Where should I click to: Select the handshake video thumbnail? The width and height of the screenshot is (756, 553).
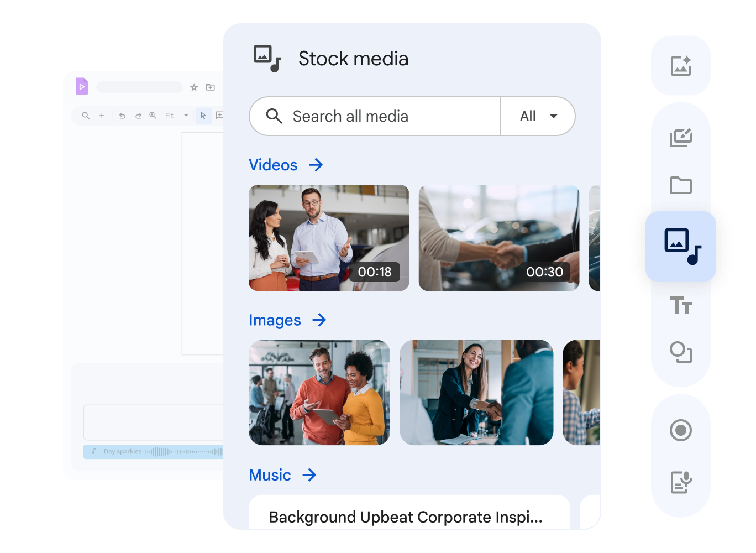coord(498,238)
